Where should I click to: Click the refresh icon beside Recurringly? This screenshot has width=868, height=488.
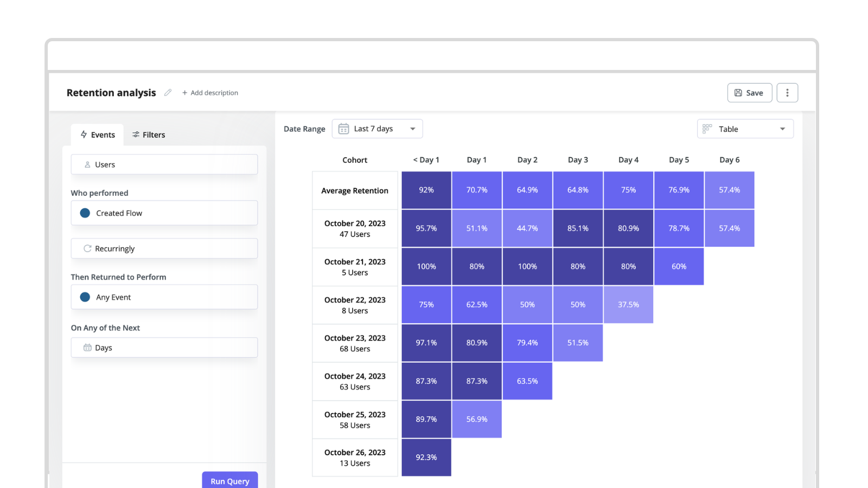87,248
